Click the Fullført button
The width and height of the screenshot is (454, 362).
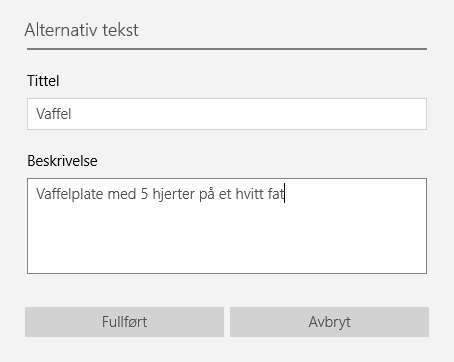coord(124,322)
